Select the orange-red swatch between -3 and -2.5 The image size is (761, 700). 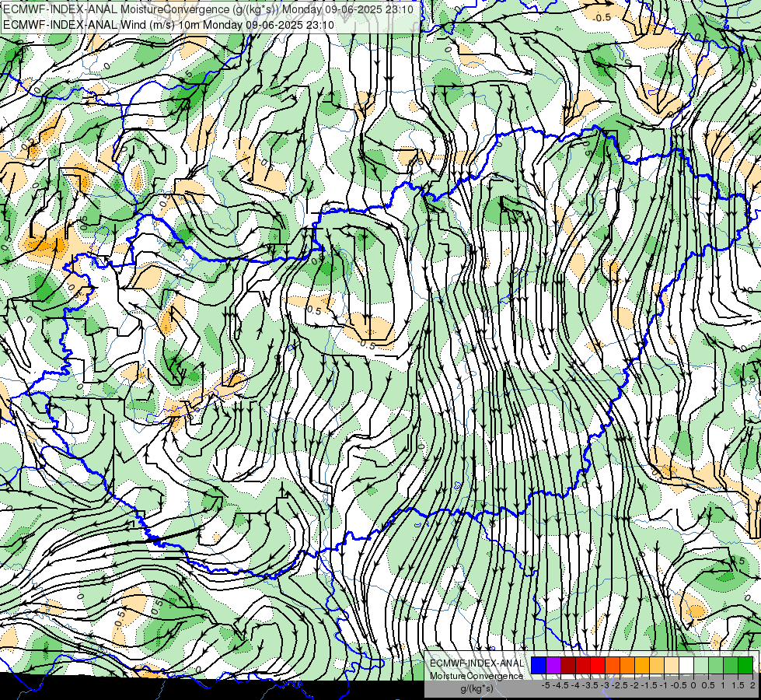(x=613, y=665)
